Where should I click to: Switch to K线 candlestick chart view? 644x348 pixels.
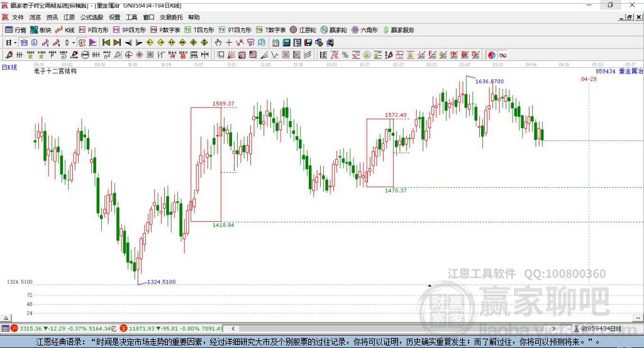[x=65, y=30]
